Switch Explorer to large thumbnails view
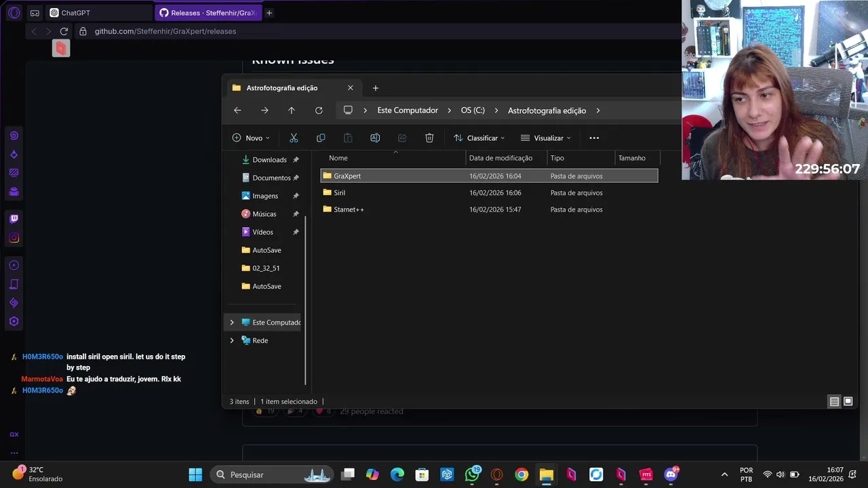The image size is (868, 488). 848,401
